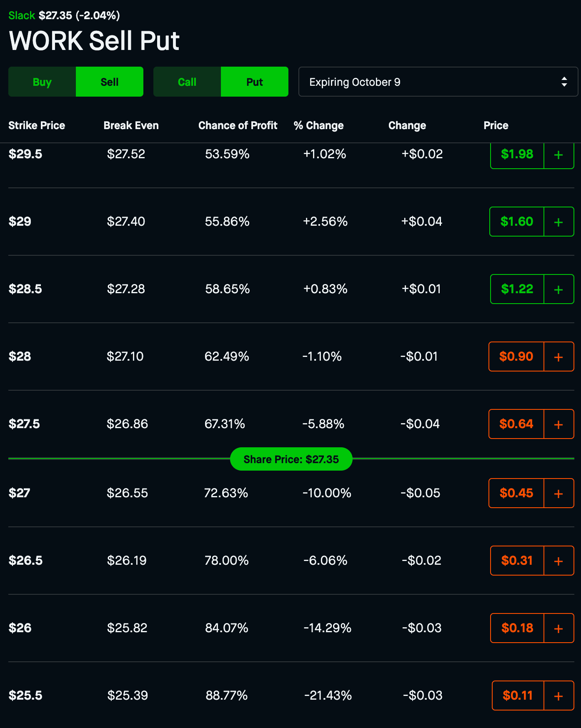Screen dimensions: 581x728
Task: Click the Slack stock name link
Action: coord(22,15)
